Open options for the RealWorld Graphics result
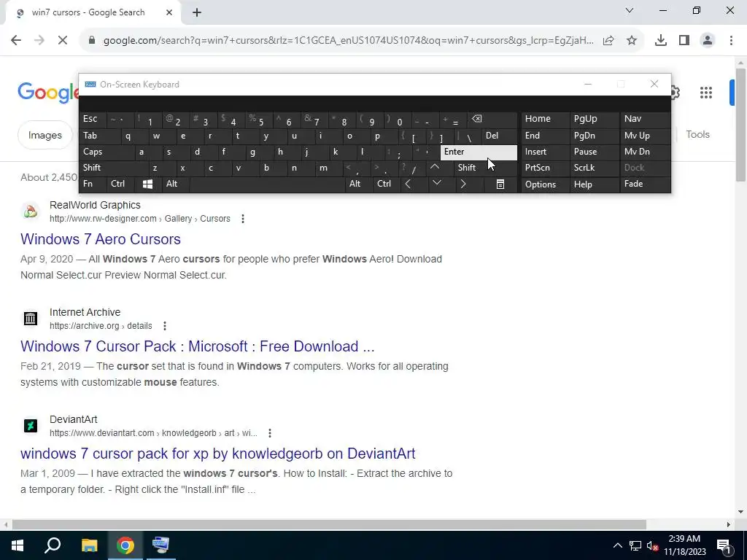Screen dimensions: 747x560 pyautogui.click(x=243, y=219)
